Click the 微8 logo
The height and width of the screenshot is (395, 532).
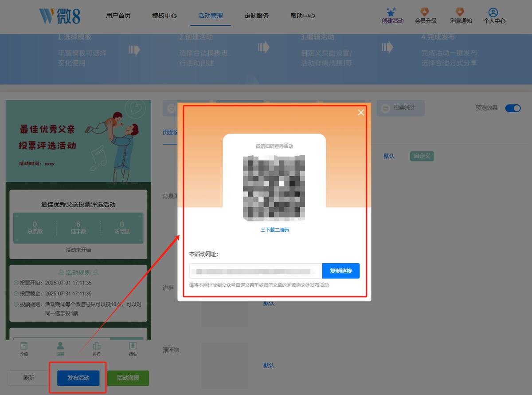(60, 15)
